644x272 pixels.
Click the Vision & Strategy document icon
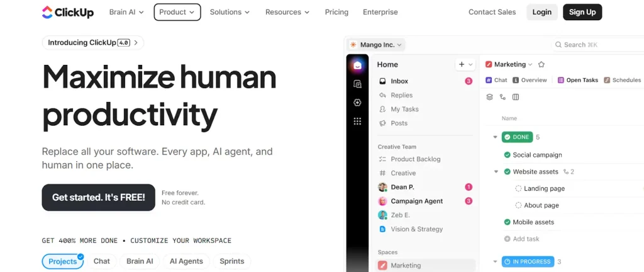tap(382, 229)
